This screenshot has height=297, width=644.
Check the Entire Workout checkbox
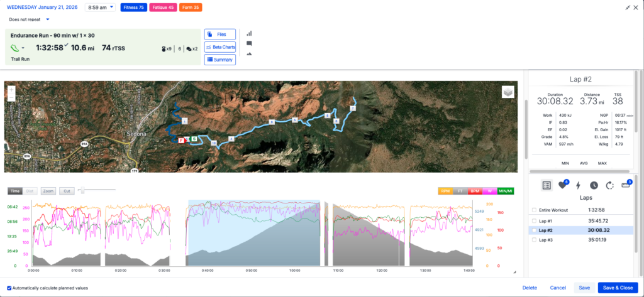[x=535, y=210]
